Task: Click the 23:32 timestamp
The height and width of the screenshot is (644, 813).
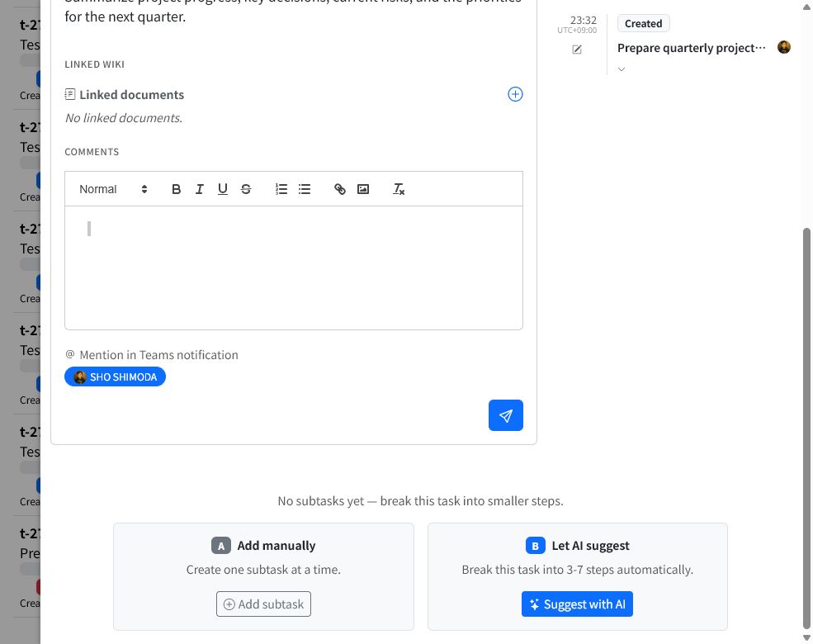Action: click(x=584, y=20)
